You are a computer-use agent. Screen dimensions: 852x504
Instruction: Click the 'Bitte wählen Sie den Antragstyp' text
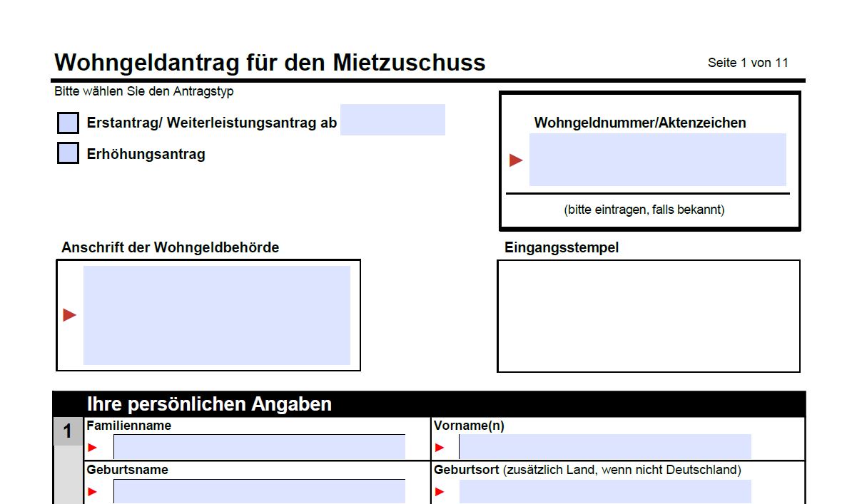(144, 91)
